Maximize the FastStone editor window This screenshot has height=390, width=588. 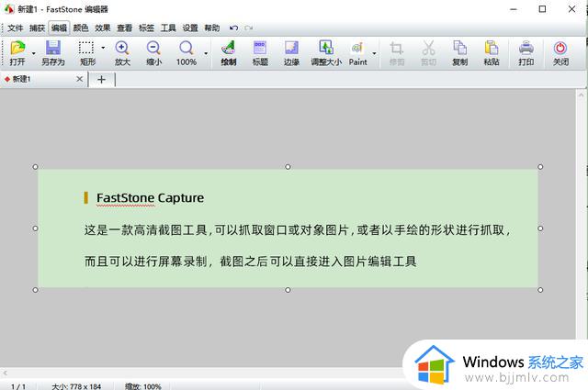[542, 9]
